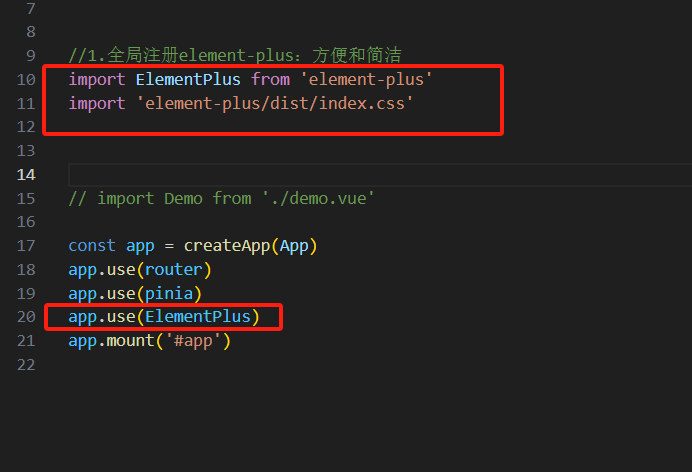Click line number 14 in gutter

point(26,175)
